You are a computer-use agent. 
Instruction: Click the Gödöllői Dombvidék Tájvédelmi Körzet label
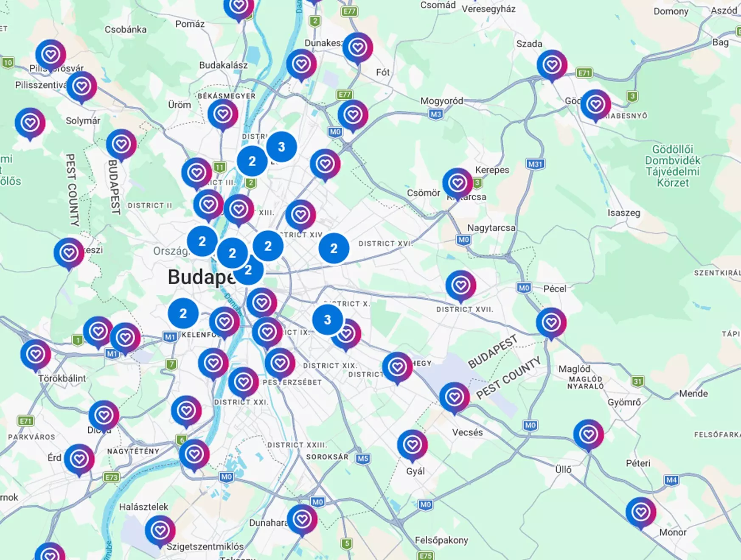672,166
